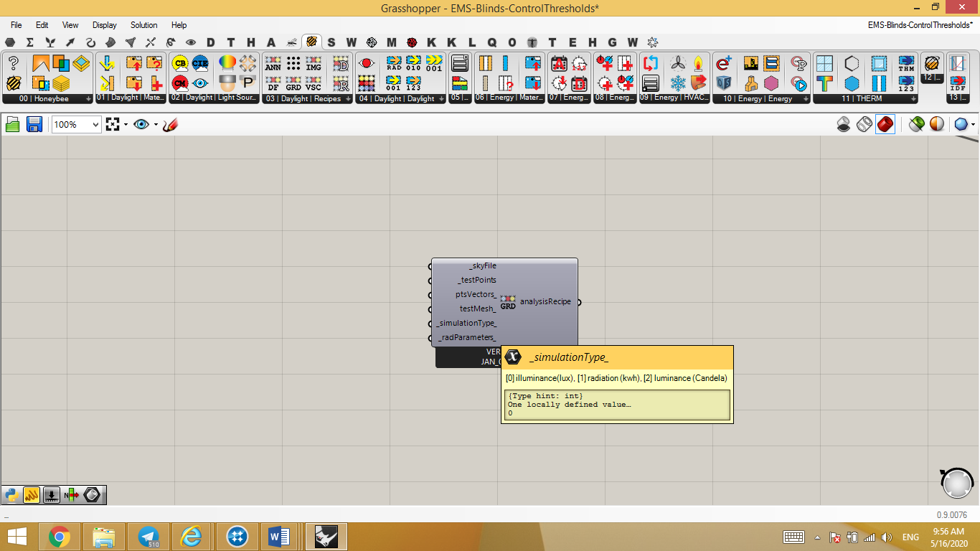Click the sketch red pen tool icon
Screen dimensions: 980x551
[170, 124]
